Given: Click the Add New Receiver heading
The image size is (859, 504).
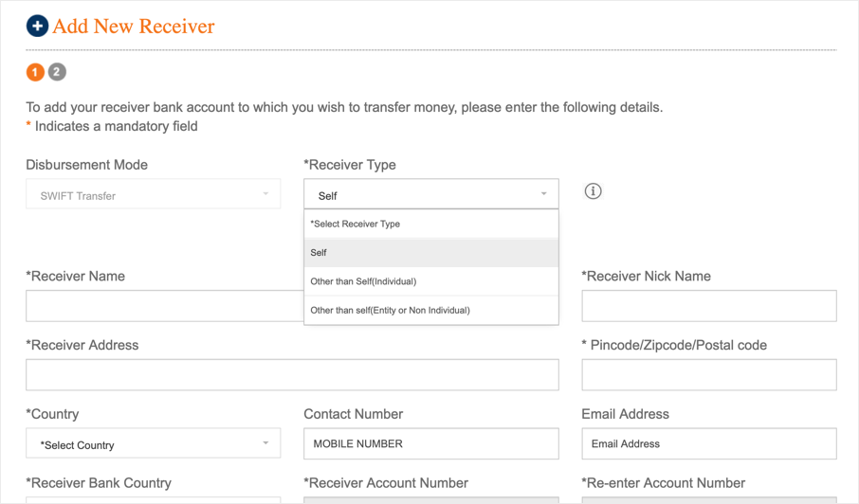Looking at the screenshot, I should point(134,27).
